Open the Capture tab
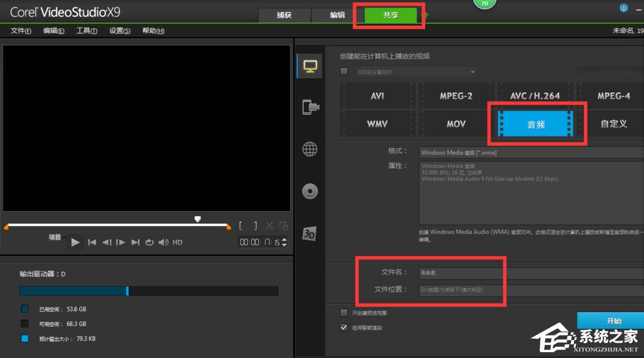Image resolution: width=644 pixels, height=358 pixels. click(x=284, y=15)
